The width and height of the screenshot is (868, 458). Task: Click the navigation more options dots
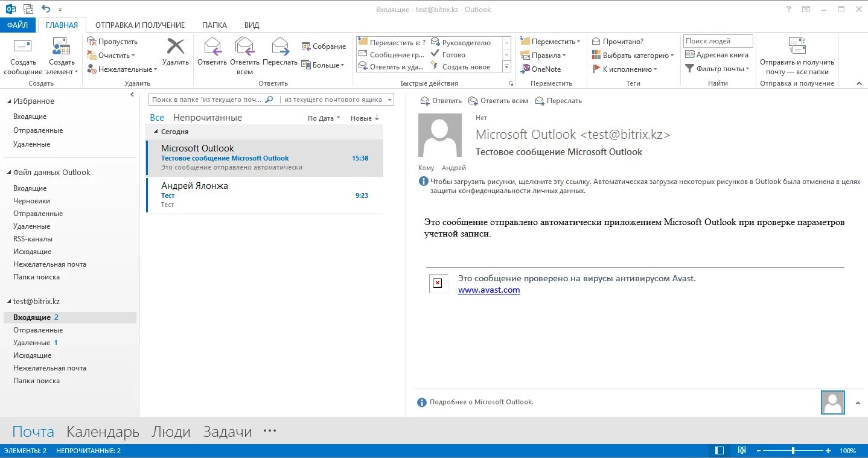point(270,431)
